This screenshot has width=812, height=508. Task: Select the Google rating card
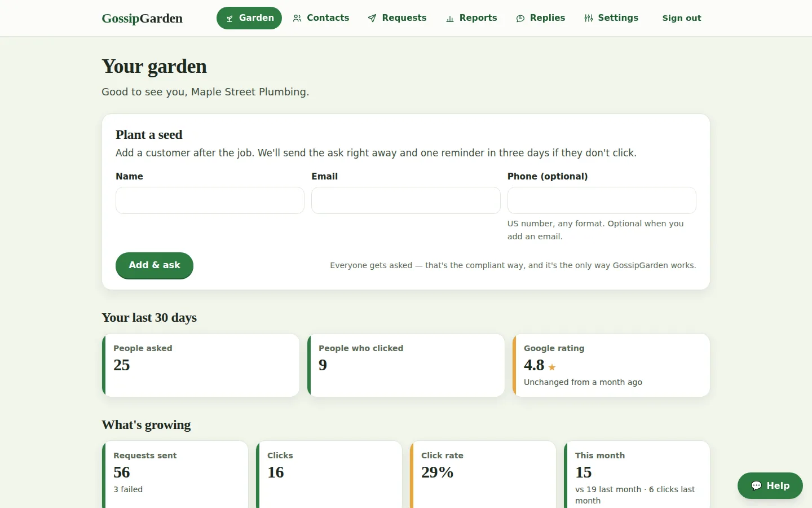click(611, 365)
